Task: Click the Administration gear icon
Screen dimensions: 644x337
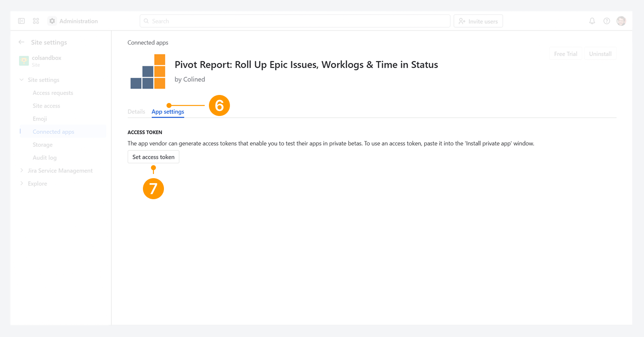Action: (x=52, y=21)
